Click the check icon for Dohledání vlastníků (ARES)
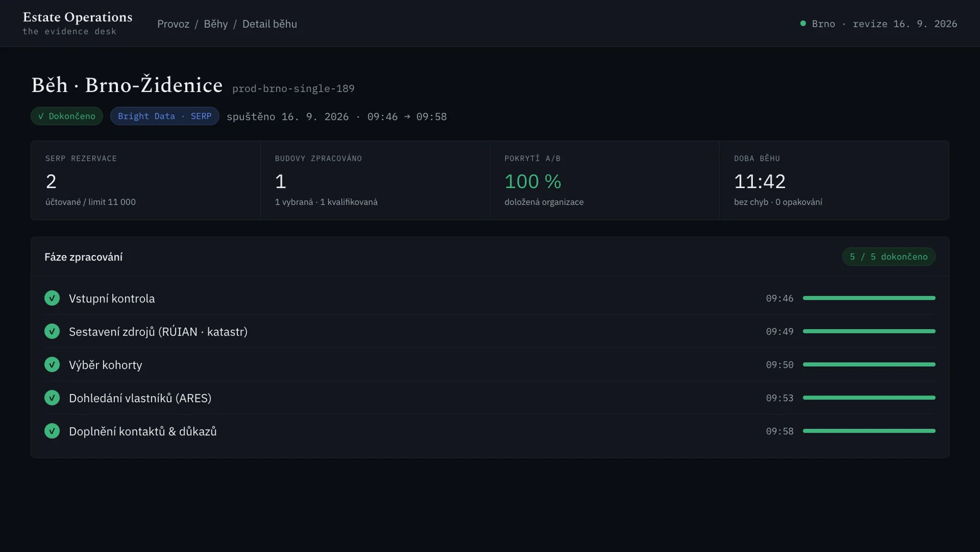The height and width of the screenshot is (552, 980). (x=52, y=398)
